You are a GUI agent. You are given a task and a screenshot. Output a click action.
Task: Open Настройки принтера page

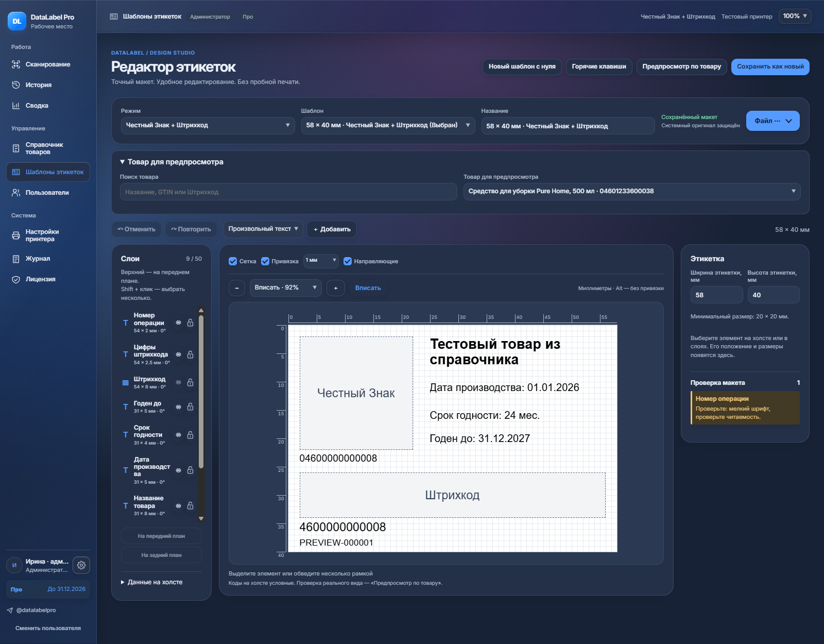pos(48,235)
